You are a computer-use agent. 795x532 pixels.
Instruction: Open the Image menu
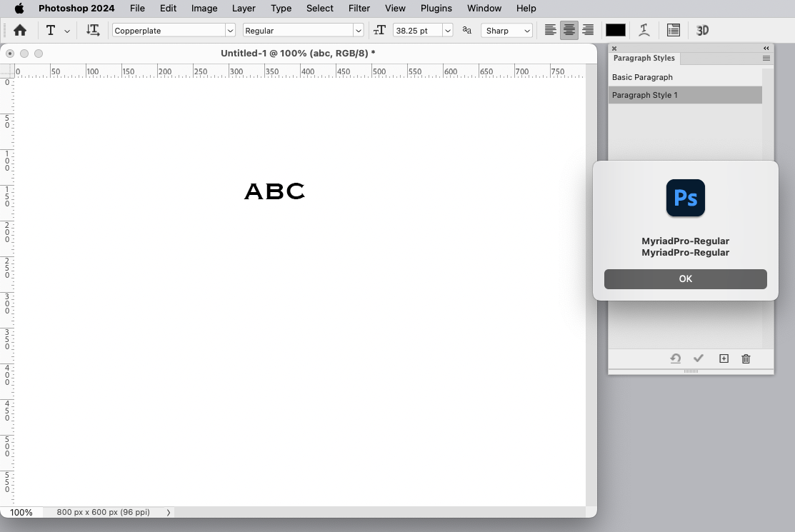[204, 8]
